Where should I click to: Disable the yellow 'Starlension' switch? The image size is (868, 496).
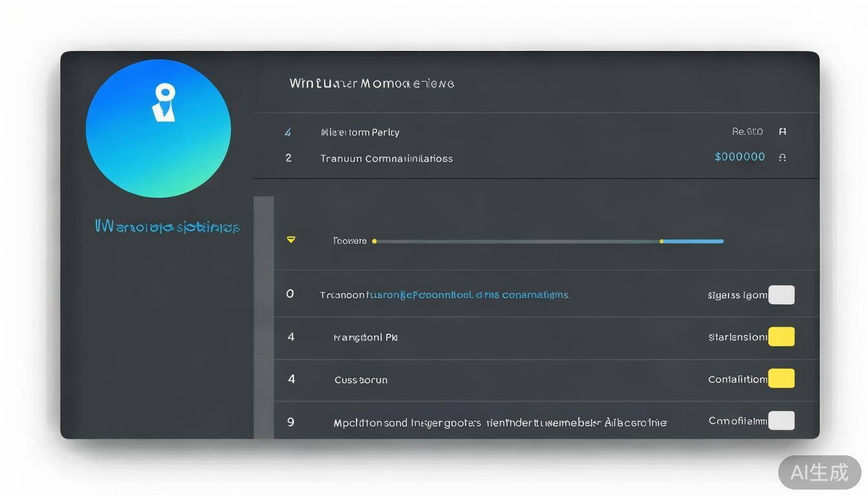(781, 337)
